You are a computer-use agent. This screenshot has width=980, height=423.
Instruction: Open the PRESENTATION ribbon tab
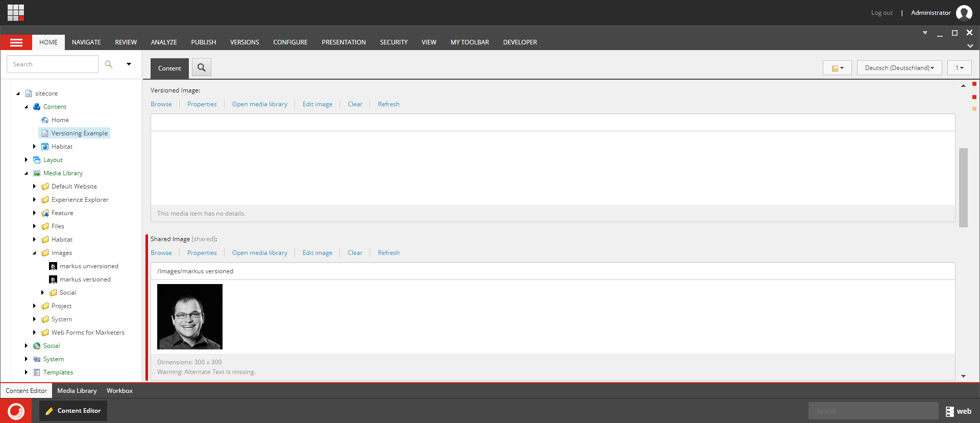point(344,42)
